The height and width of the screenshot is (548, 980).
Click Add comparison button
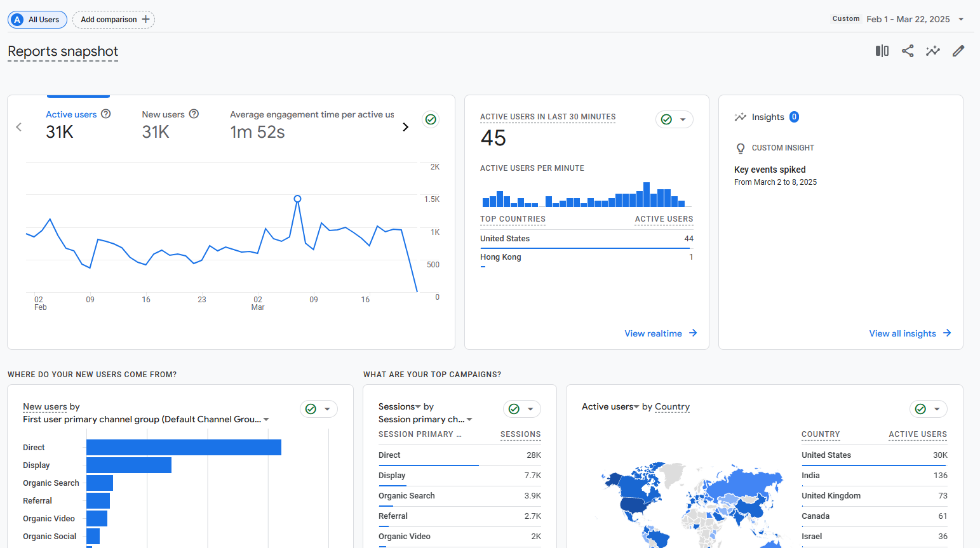(x=114, y=20)
